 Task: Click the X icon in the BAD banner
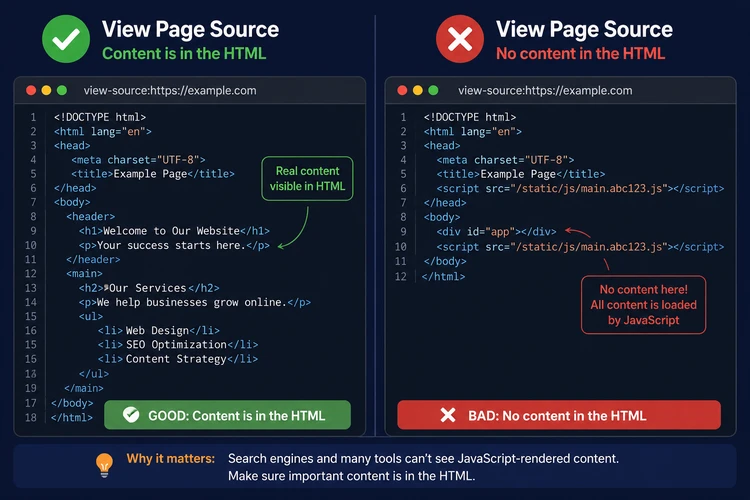448,415
